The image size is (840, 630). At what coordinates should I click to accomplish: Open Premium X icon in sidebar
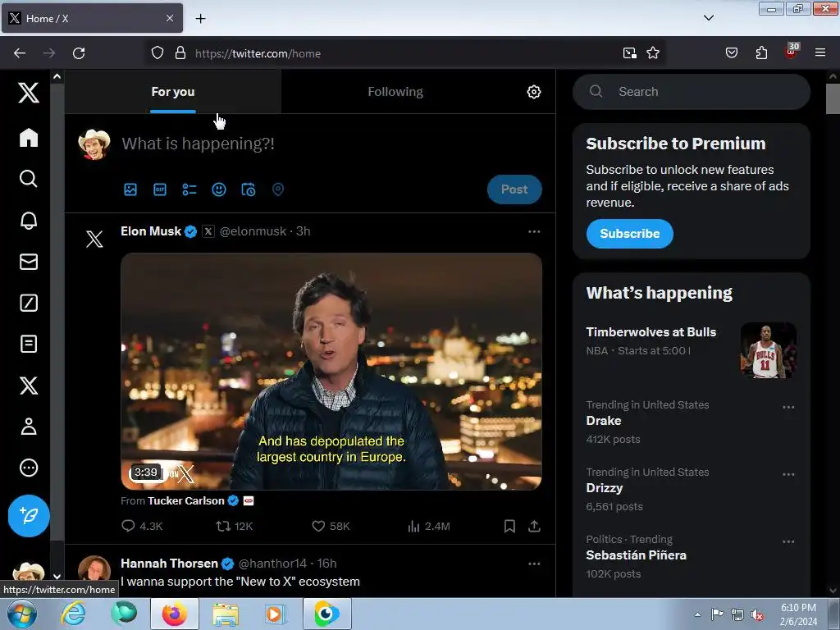tap(29, 386)
